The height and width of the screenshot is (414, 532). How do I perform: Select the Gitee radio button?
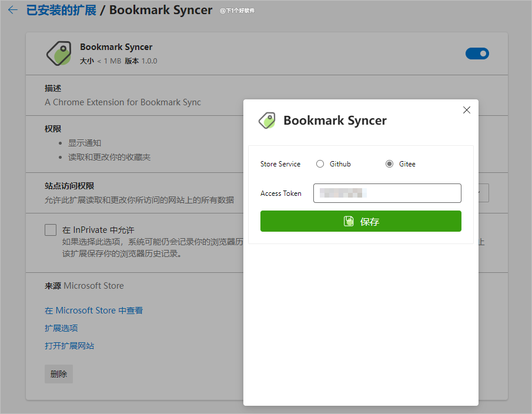pyautogui.click(x=390, y=164)
